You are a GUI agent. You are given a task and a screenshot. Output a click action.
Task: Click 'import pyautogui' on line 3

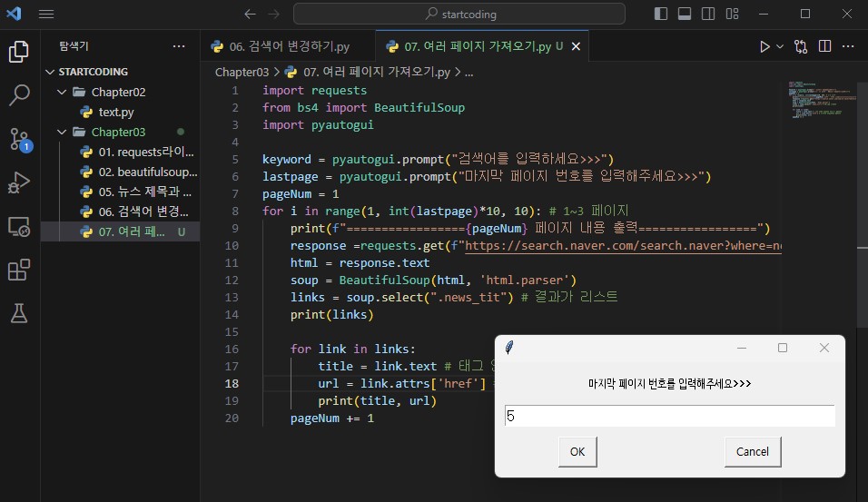[x=318, y=124]
